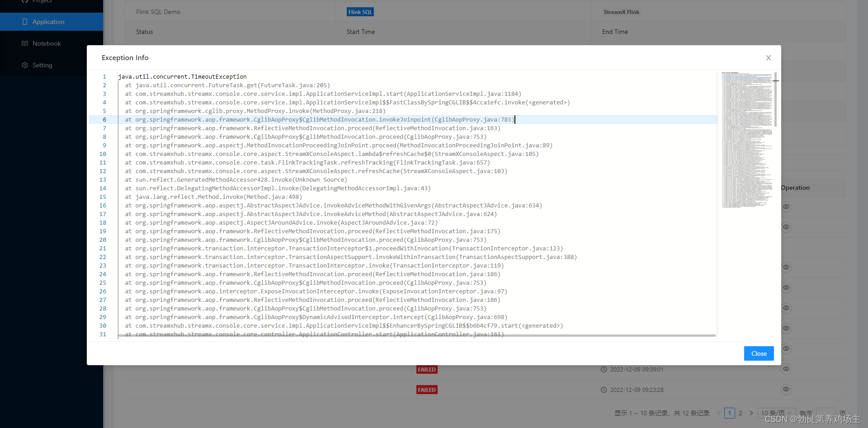Click the clock icon beside 2022-12-09 09:23:28
This screenshot has height=428, width=868.
[x=604, y=390]
